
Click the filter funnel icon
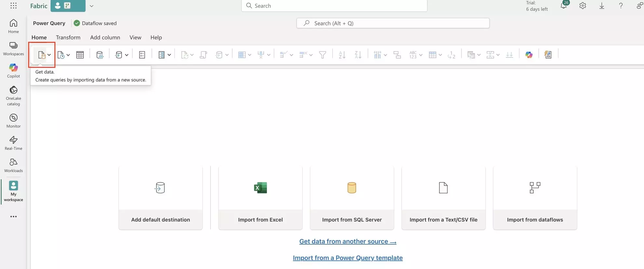tap(323, 55)
